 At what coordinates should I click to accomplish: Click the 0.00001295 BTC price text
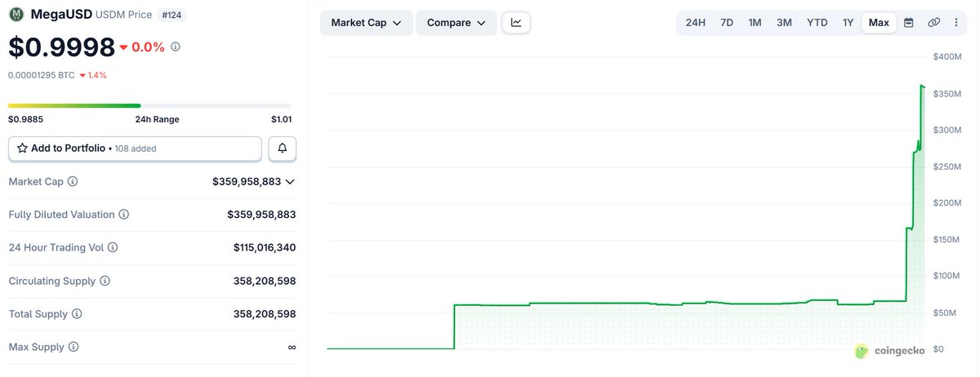(x=42, y=75)
